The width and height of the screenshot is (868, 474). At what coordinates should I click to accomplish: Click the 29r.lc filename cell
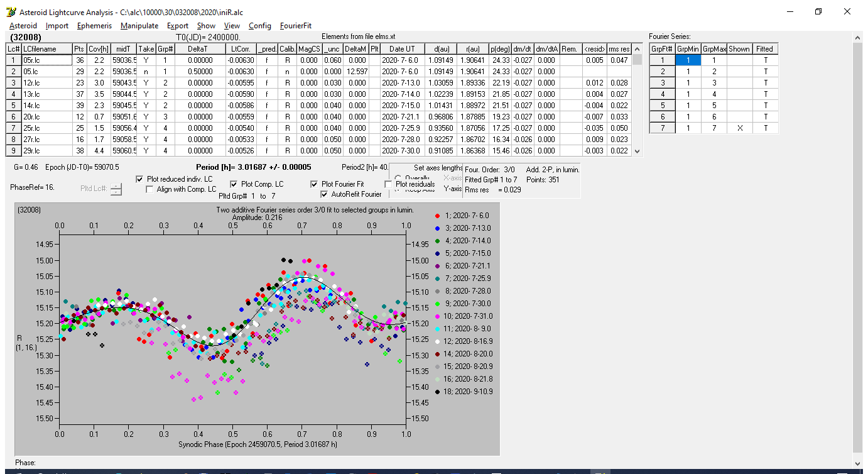click(46, 151)
